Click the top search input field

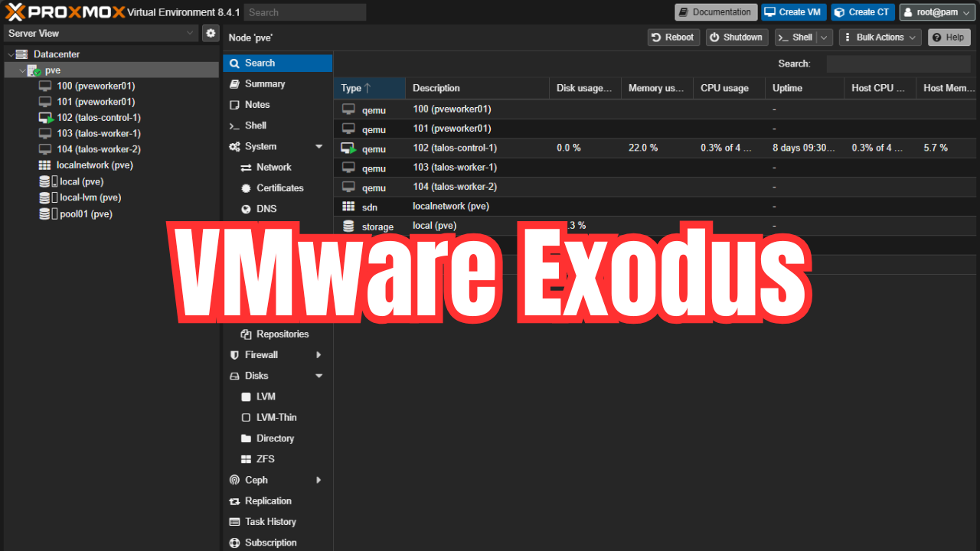click(x=305, y=12)
